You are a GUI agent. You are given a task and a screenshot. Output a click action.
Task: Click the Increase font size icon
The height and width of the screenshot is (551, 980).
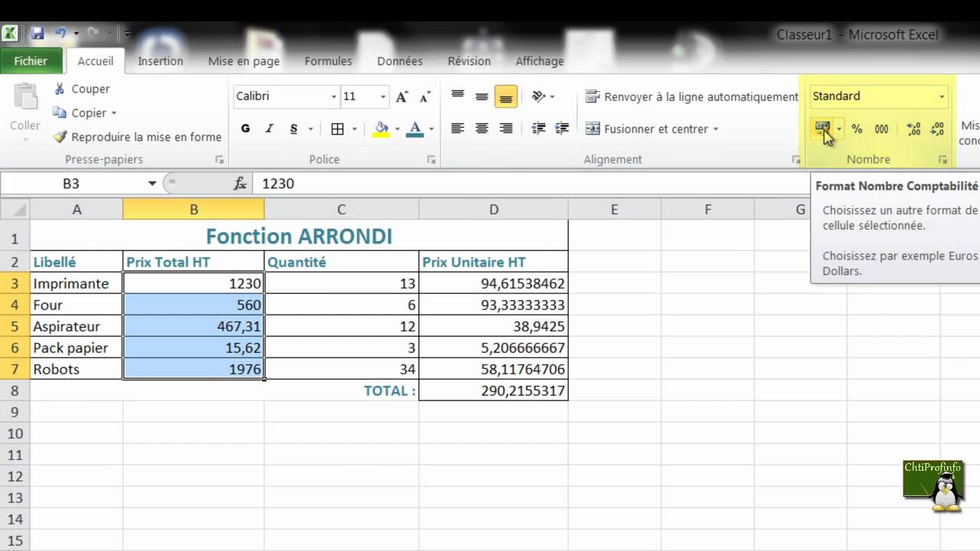coord(402,96)
